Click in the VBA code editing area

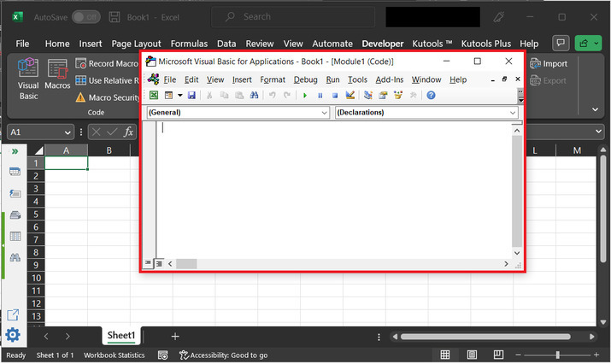tap(334, 191)
